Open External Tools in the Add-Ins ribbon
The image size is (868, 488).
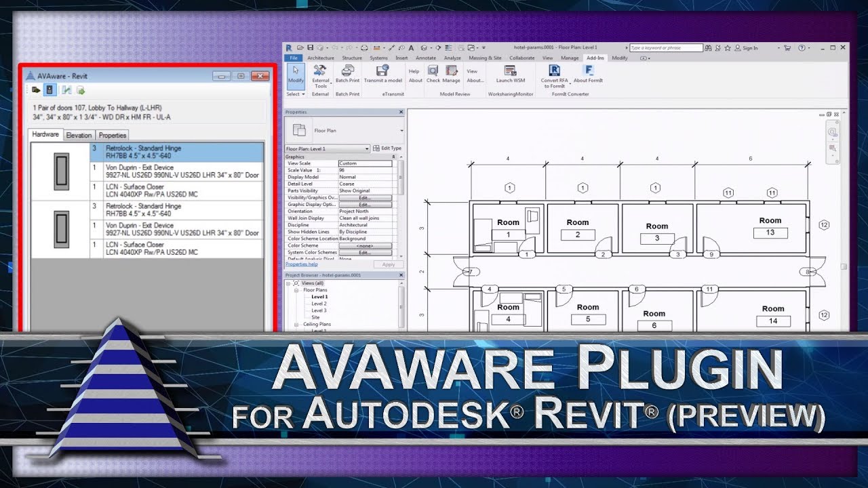(321, 76)
